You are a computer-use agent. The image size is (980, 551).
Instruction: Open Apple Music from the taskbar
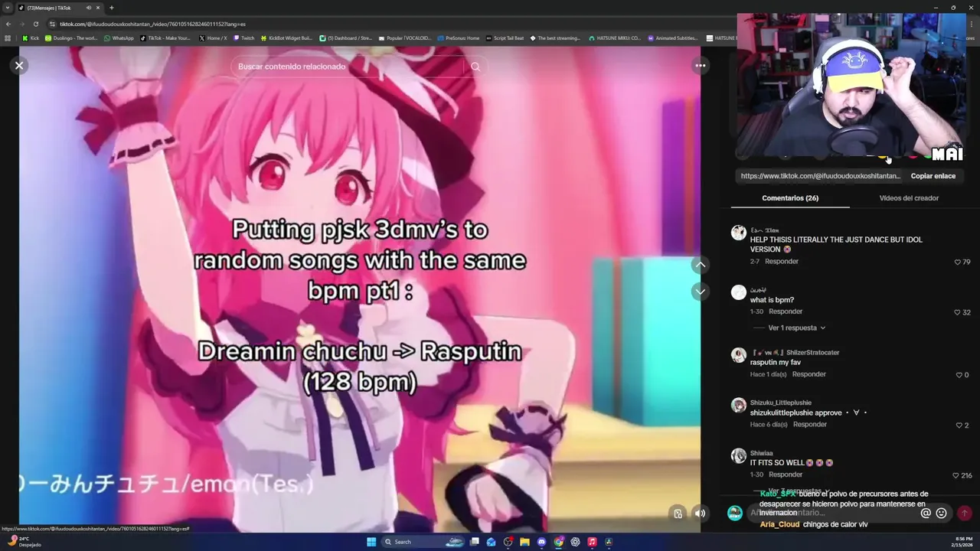[592, 542]
